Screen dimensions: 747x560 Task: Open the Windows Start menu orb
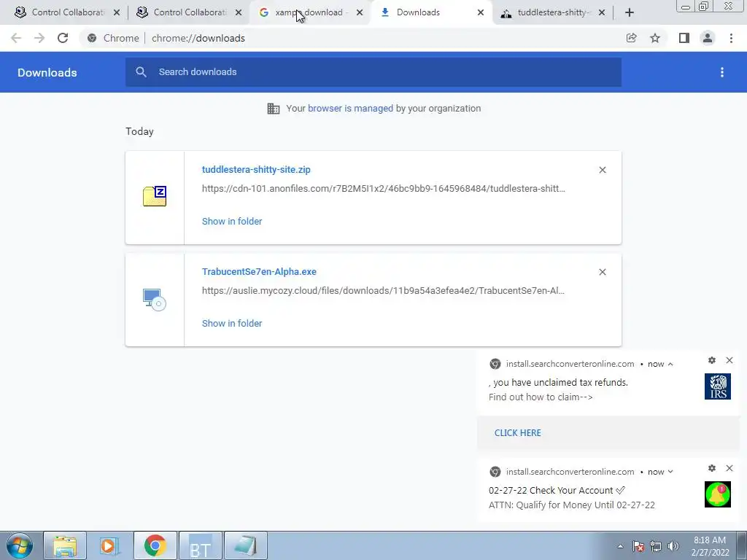pyautogui.click(x=20, y=545)
